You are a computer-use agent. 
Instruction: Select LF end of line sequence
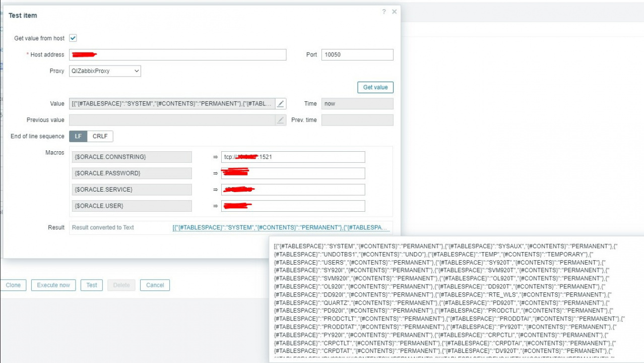click(x=78, y=136)
